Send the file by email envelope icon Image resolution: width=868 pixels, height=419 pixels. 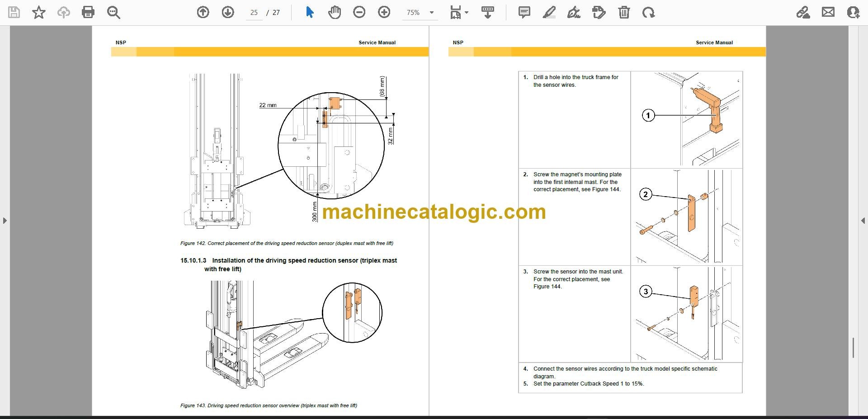click(x=828, y=12)
